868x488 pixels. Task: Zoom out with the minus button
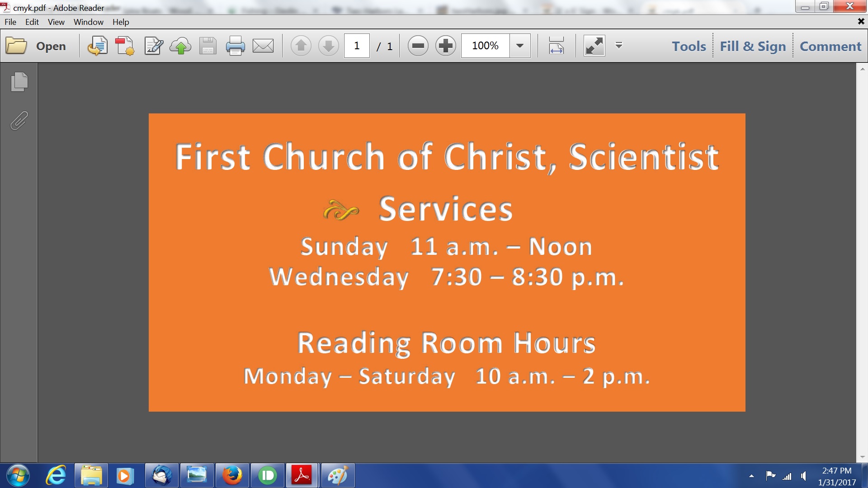418,46
